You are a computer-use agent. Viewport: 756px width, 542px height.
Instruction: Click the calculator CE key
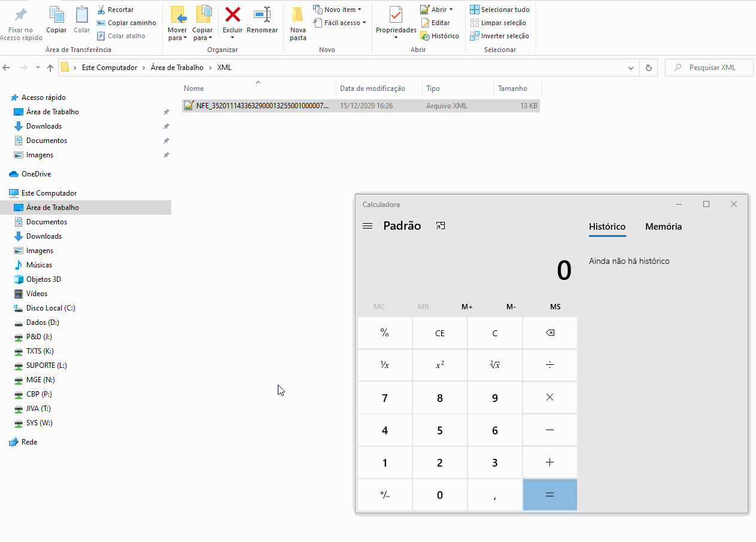(x=440, y=333)
